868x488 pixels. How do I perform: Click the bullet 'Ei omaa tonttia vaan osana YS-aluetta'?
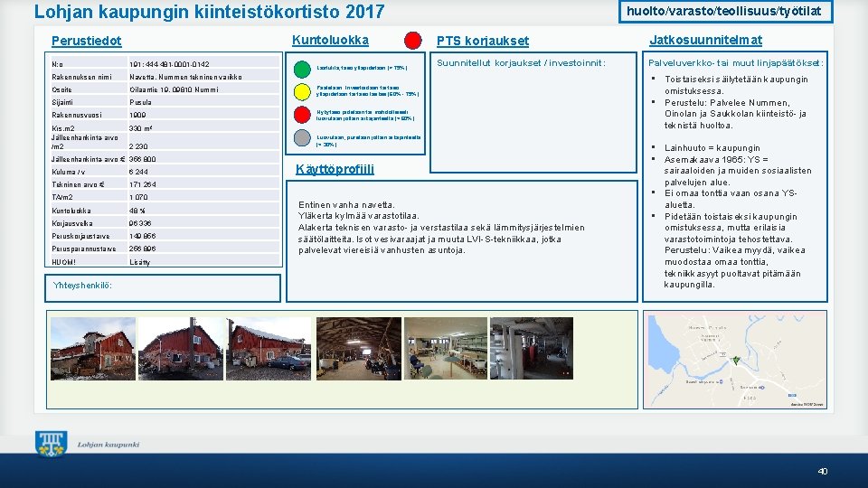click(731, 199)
